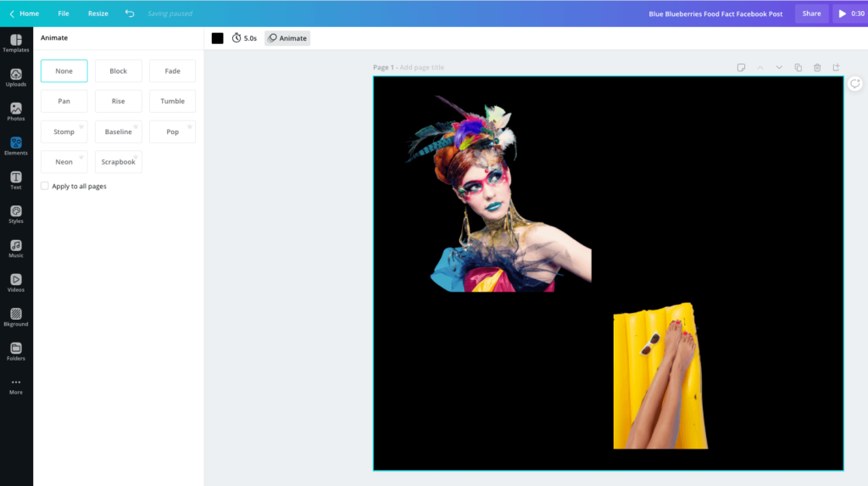
Task: Click the Add page title field
Action: [421, 68]
